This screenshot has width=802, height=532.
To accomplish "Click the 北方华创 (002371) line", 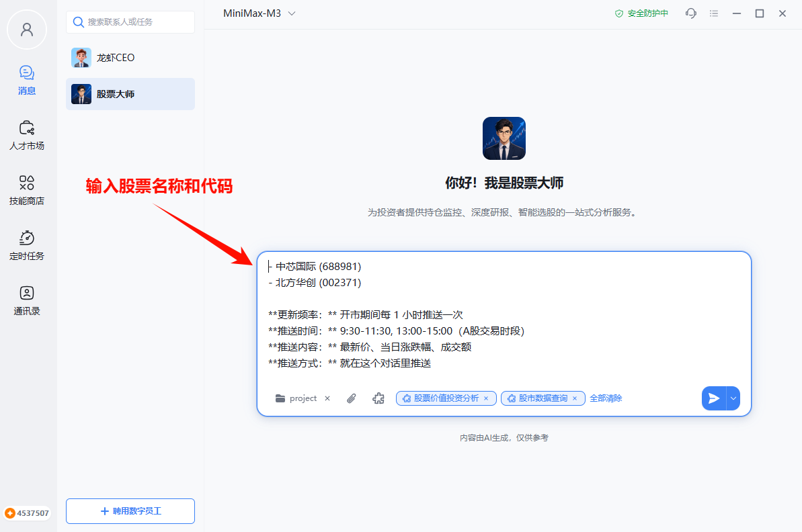I will [315, 283].
